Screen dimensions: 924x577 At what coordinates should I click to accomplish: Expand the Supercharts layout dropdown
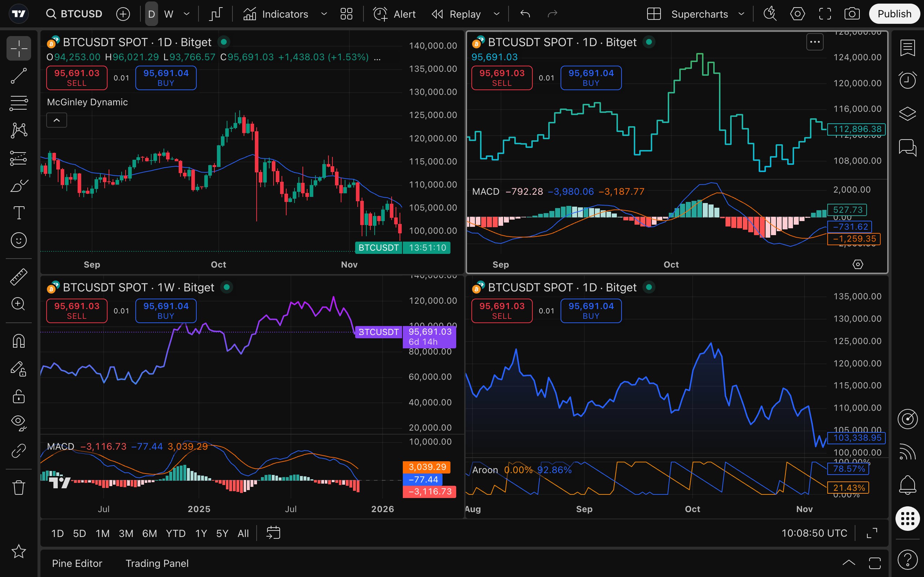pyautogui.click(x=741, y=14)
